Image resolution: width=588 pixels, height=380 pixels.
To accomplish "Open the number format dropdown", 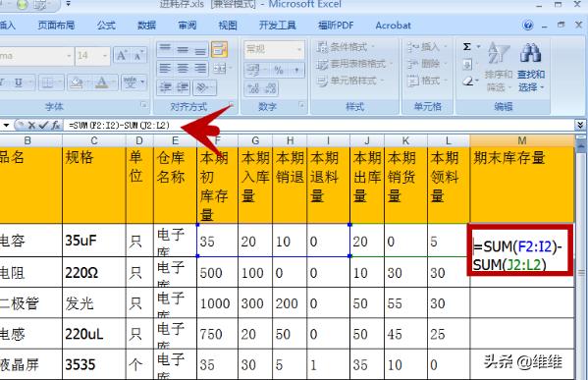I will [299, 49].
